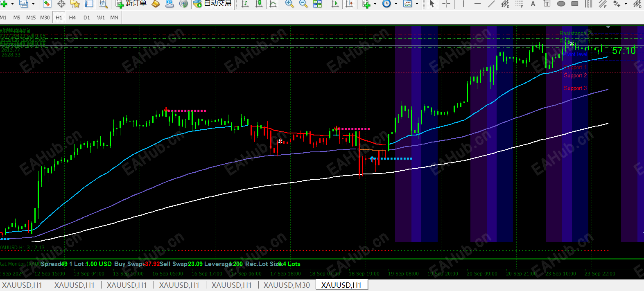
Task: Open the Data Window crosshair-circle icon
Action: 61,4
